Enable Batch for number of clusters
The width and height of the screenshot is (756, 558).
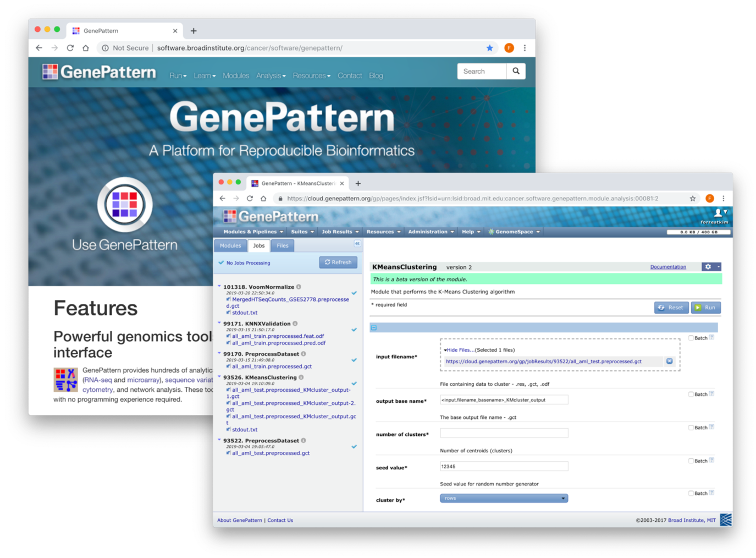tap(691, 428)
